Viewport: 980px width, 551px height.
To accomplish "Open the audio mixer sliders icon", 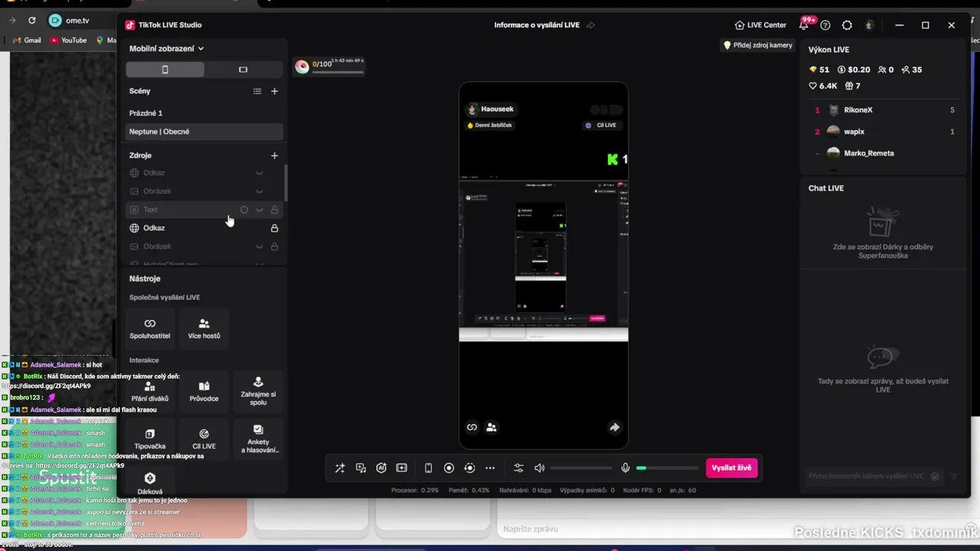I will [518, 468].
